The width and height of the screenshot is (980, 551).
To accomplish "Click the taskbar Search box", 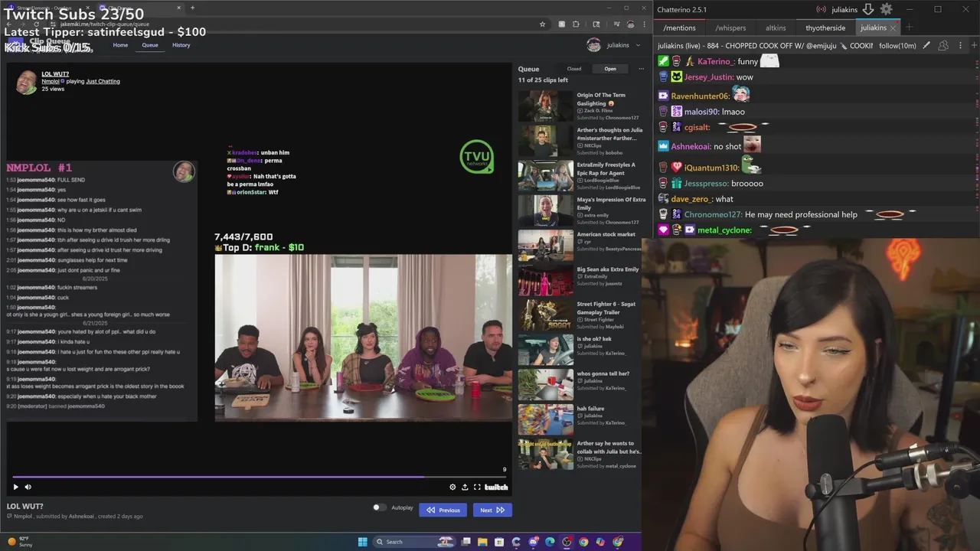I will point(414,542).
